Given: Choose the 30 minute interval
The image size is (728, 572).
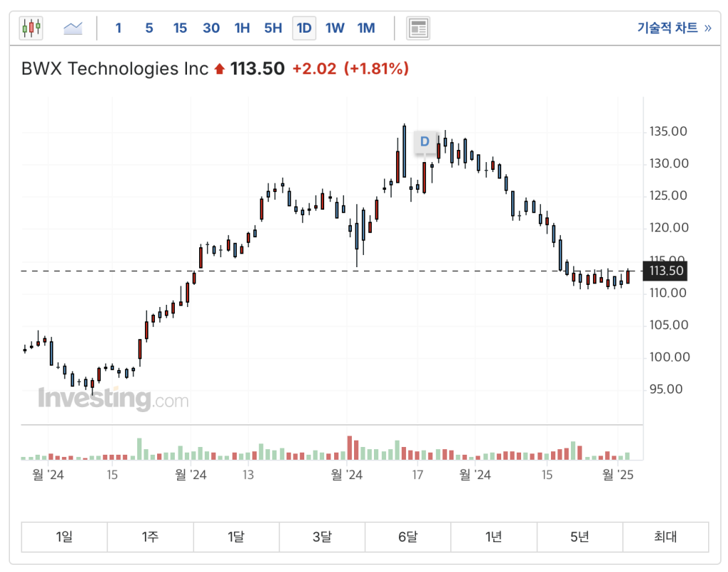Looking at the screenshot, I should pyautogui.click(x=211, y=28).
